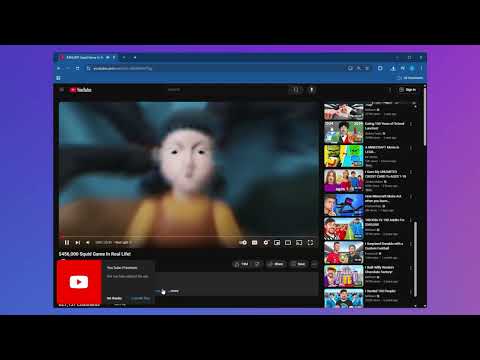Open the Willy Wonka's Chocolate Factory thumbnail
The image size is (480, 360).
[x=344, y=276]
